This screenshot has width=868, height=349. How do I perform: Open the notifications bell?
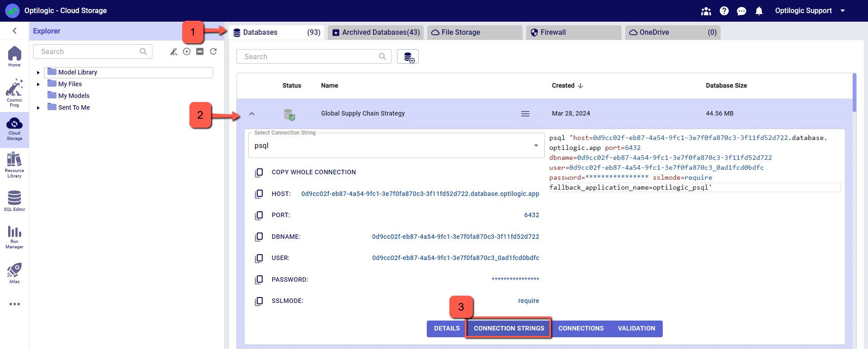[x=759, y=11]
